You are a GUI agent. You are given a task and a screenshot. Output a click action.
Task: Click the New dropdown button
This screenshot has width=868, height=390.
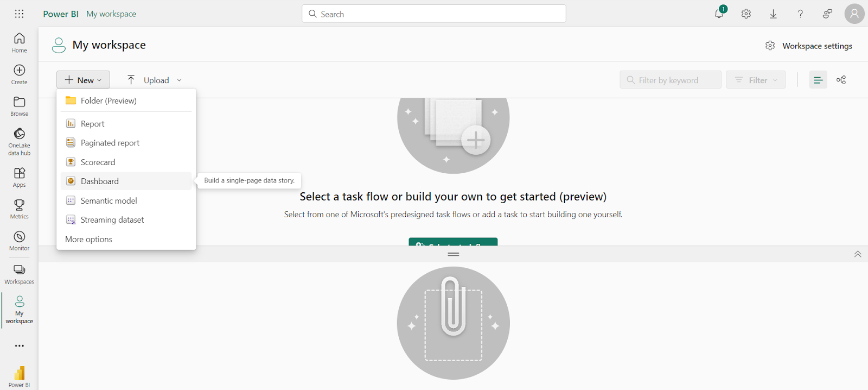[x=83, y=80]
